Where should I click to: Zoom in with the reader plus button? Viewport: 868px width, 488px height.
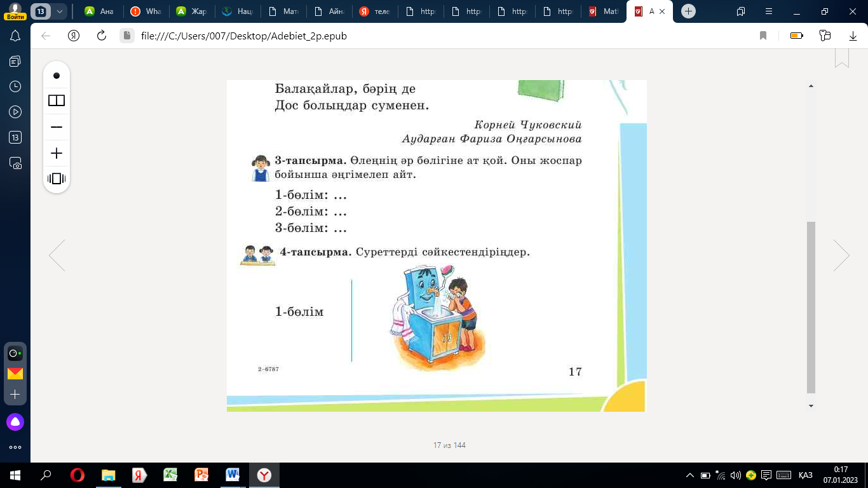57,153
